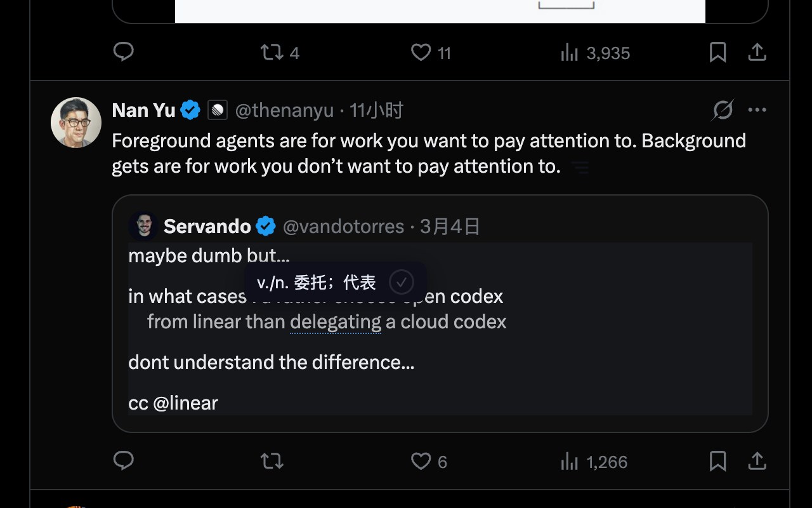Like the upper post with 11 likes
Viewport: 812px width, 508px height.
point(421,53)
